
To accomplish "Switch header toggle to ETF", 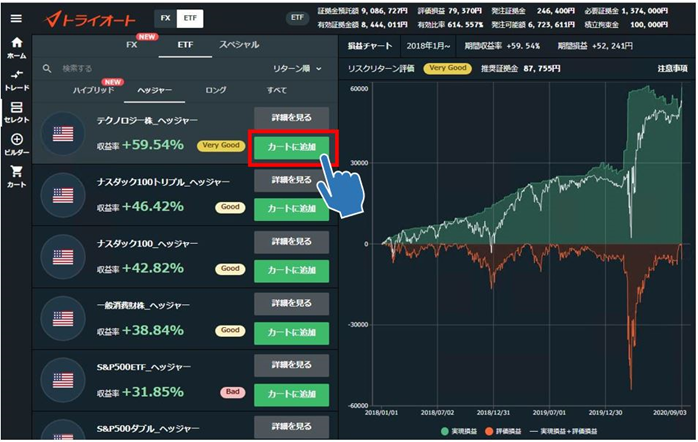I will coord(190,18).
